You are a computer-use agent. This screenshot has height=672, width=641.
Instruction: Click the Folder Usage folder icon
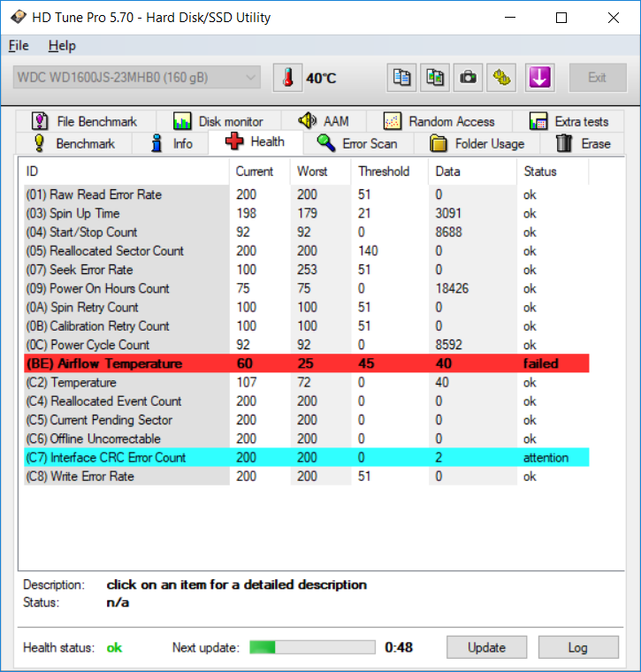[x=438, y=143]
